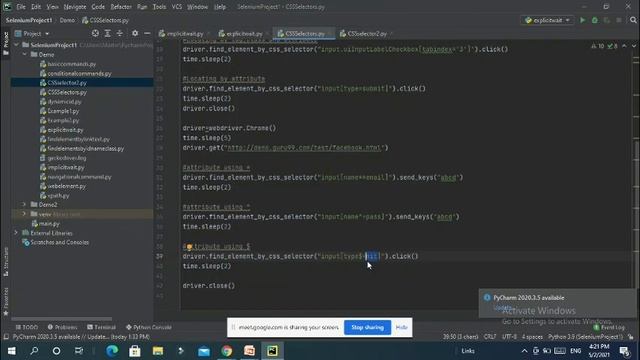Select webelement.py in project tree
This screenshot has height=360, width=640.
pos(67,186)
